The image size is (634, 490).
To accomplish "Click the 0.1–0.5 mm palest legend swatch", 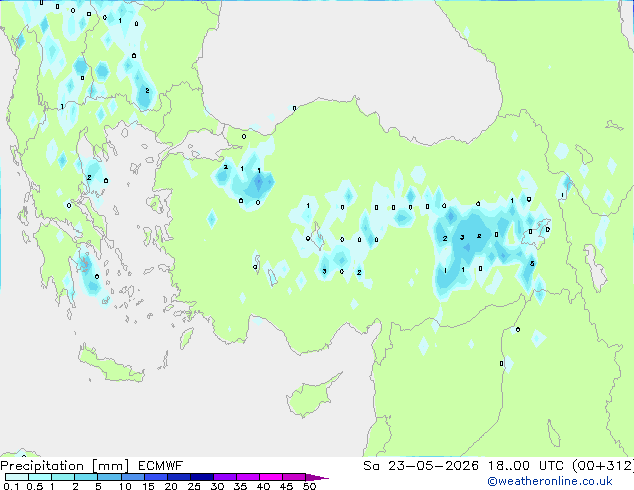I will tap(17, 477).
